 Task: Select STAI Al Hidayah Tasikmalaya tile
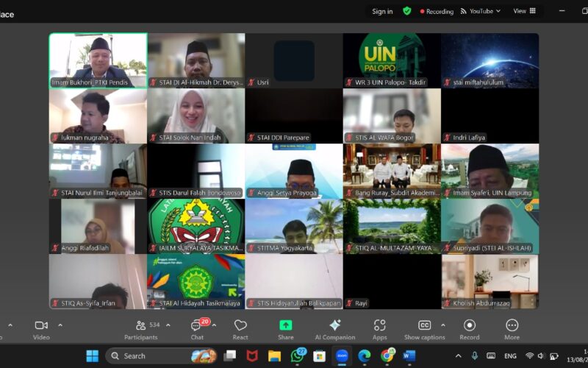coord(196,281)
